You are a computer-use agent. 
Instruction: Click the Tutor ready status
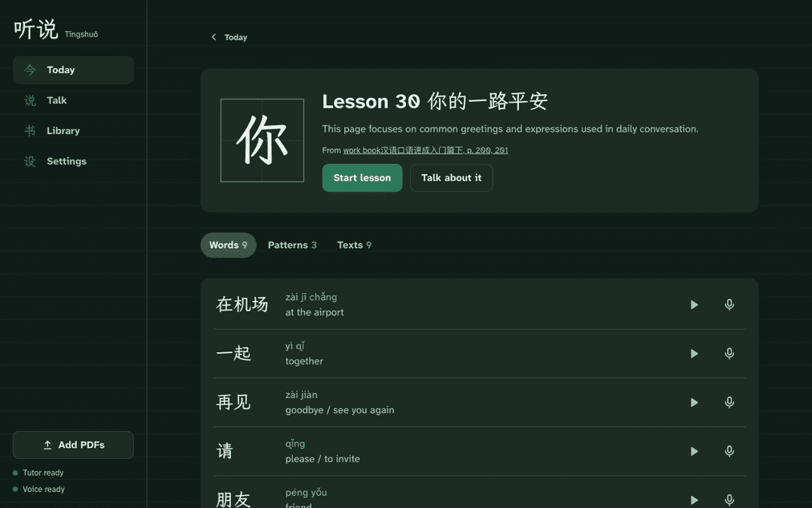[x=39, y=473]
